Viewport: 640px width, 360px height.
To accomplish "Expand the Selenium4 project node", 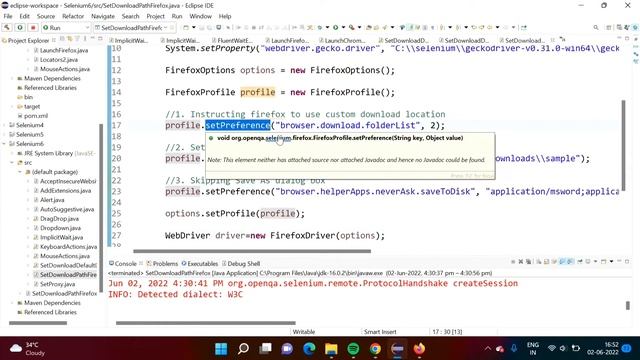I will [x=4, y=125].
